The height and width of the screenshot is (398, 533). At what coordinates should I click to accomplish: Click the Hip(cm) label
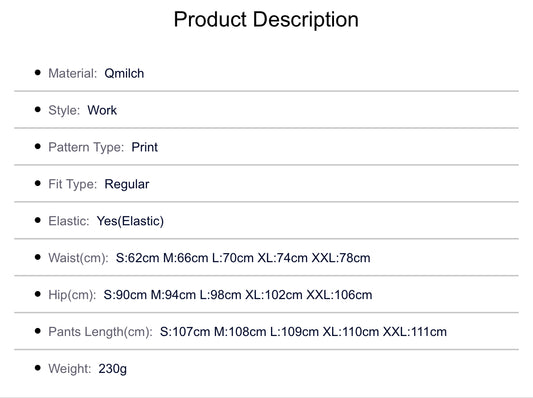click(72, 295)
